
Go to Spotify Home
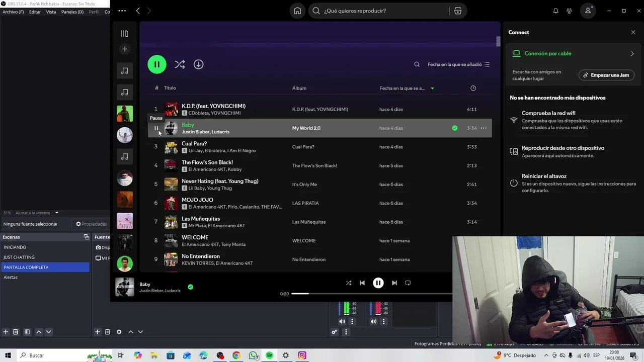297,11
